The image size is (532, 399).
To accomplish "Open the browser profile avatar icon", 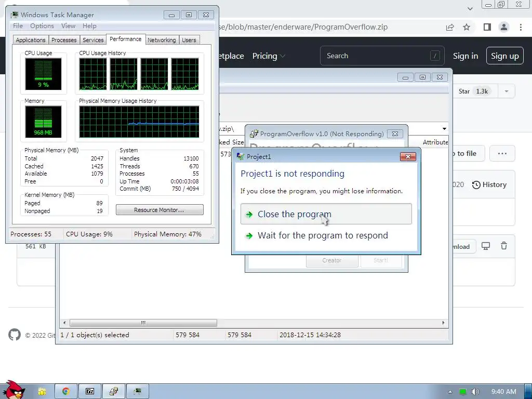I will 504,27.
